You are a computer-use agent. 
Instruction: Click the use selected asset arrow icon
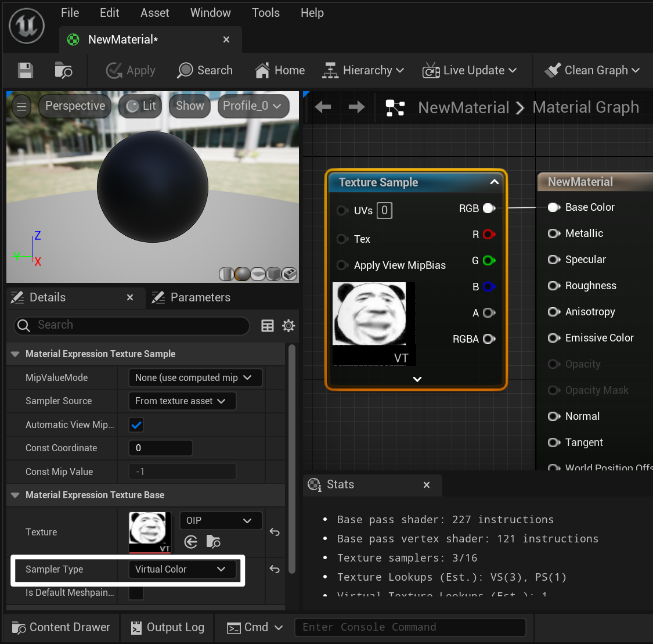pyautogui.click(x=191, y=542)
